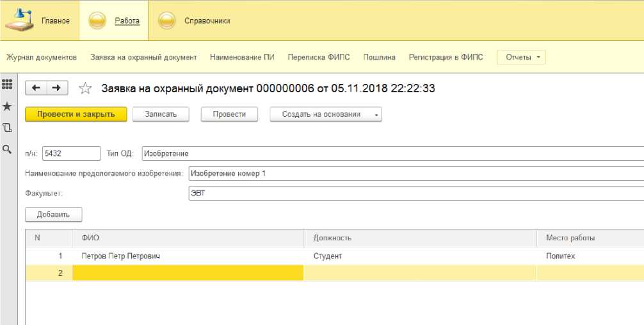Click the Должность column header

coord(420,238)
